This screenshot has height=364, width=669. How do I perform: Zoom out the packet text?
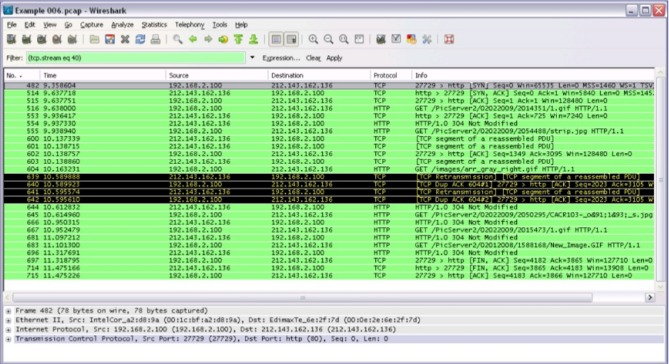tap(329, 39)
